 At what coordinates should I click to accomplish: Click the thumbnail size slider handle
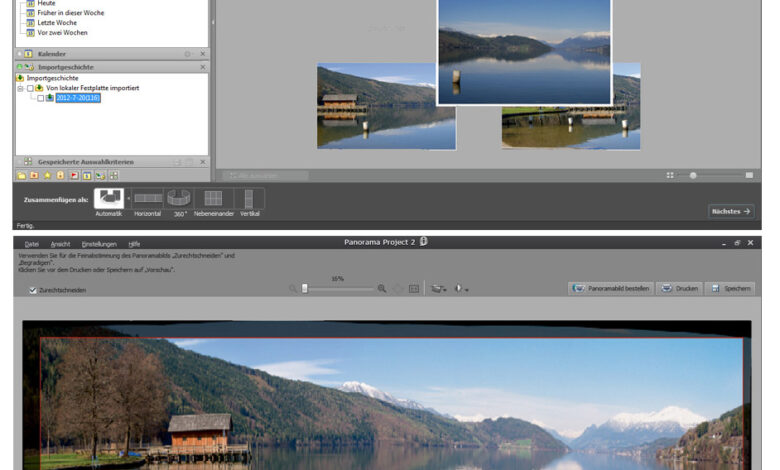pos(693,175)
